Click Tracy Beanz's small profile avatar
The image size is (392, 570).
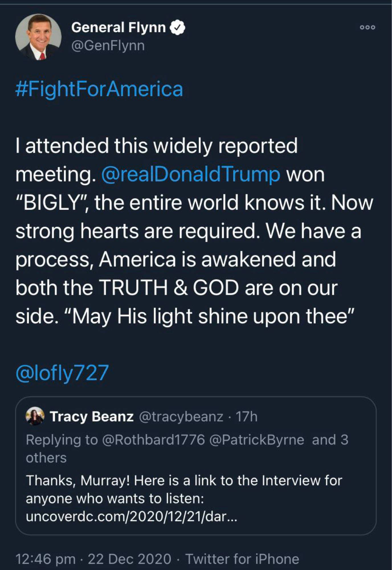(35, 416)
